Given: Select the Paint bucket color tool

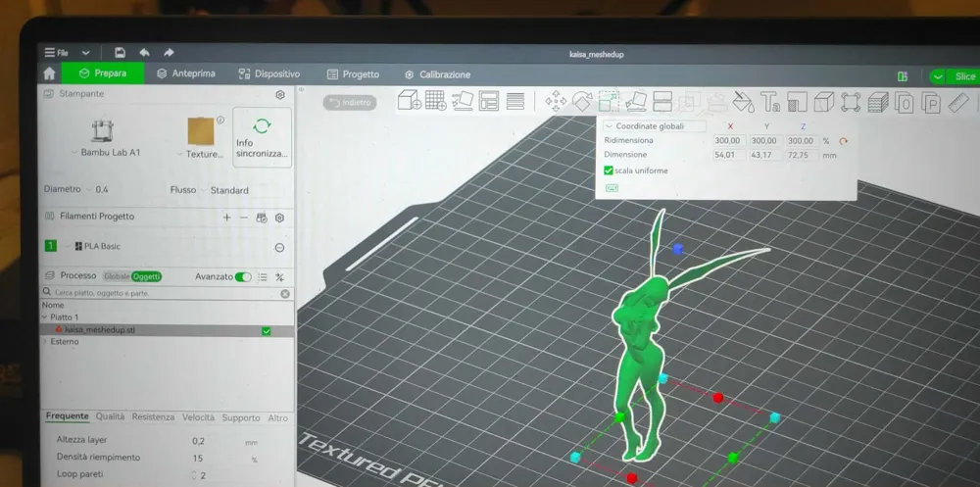Looking at the screenshot, I should coord(744,102).
